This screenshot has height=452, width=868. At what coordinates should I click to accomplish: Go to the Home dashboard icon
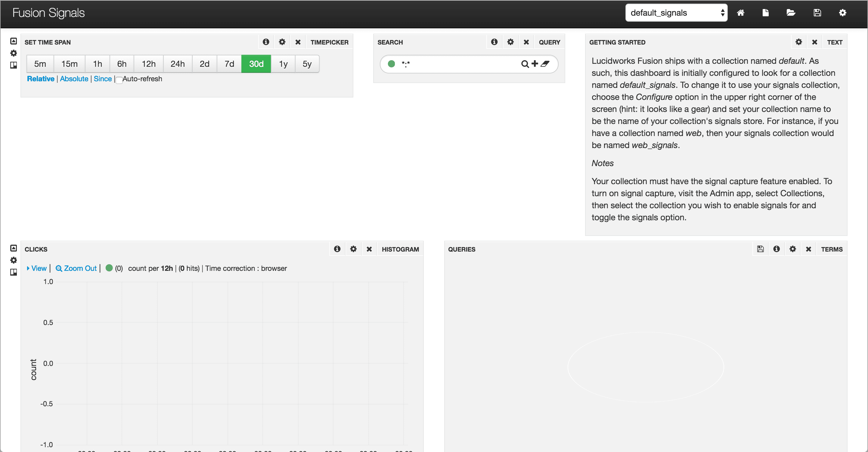point(740,13)
